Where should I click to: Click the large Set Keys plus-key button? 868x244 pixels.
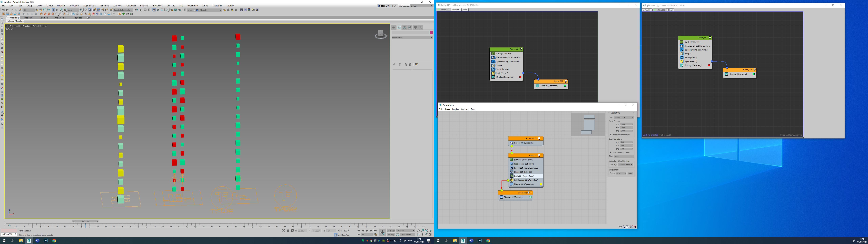click(x=383, y=232)
